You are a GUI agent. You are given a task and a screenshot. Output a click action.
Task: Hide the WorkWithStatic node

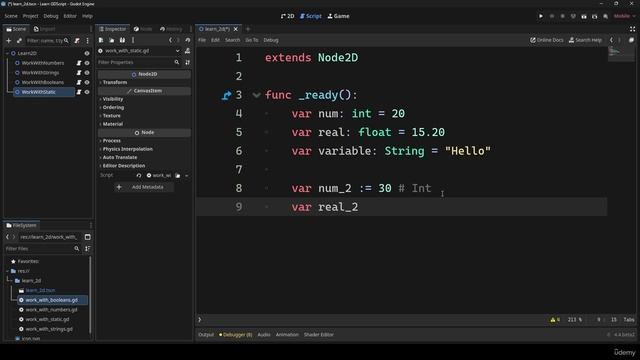[x=87, y=92]
